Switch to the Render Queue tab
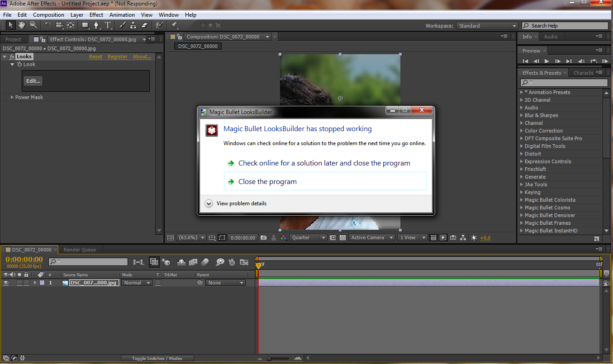 (80, 250)
